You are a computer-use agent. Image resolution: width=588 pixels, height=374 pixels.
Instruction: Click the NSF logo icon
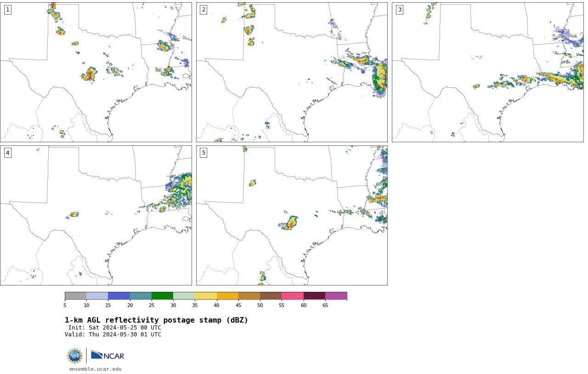(x=75, y=356)
